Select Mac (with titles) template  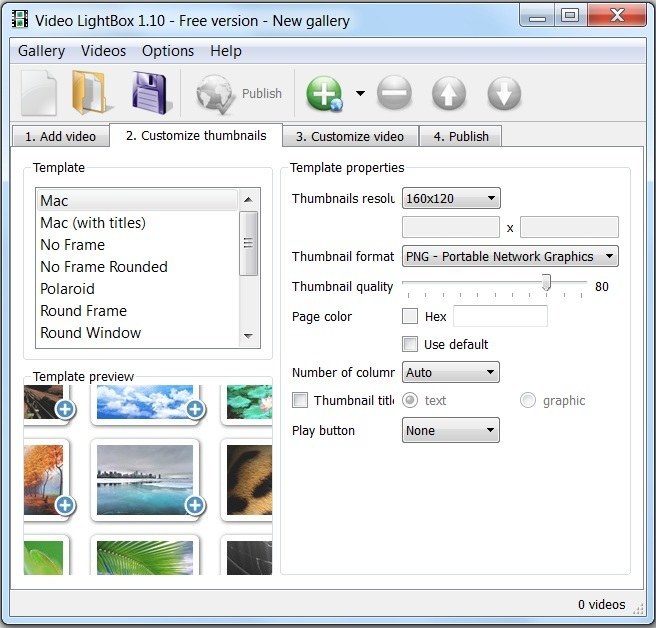pos(137,223)
